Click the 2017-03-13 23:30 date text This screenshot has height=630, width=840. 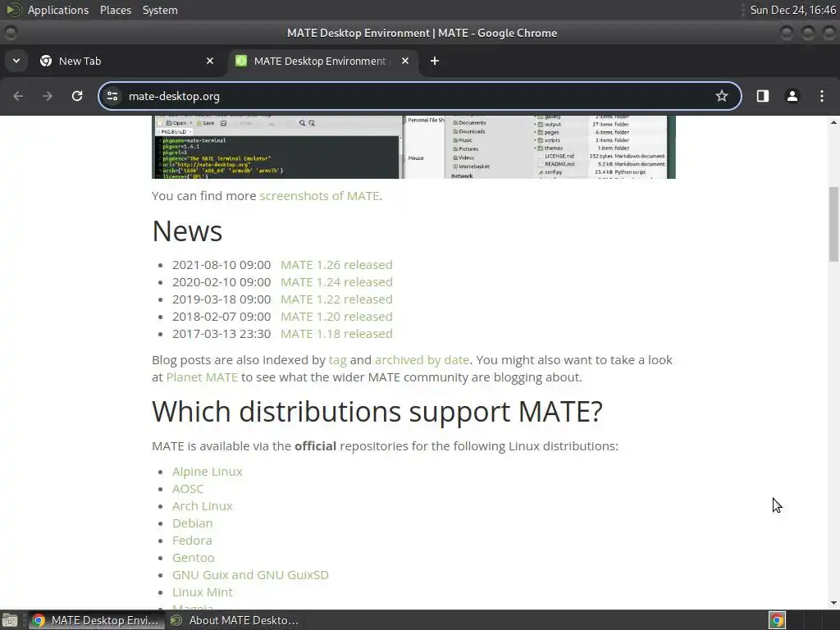(x=221, y=333)
